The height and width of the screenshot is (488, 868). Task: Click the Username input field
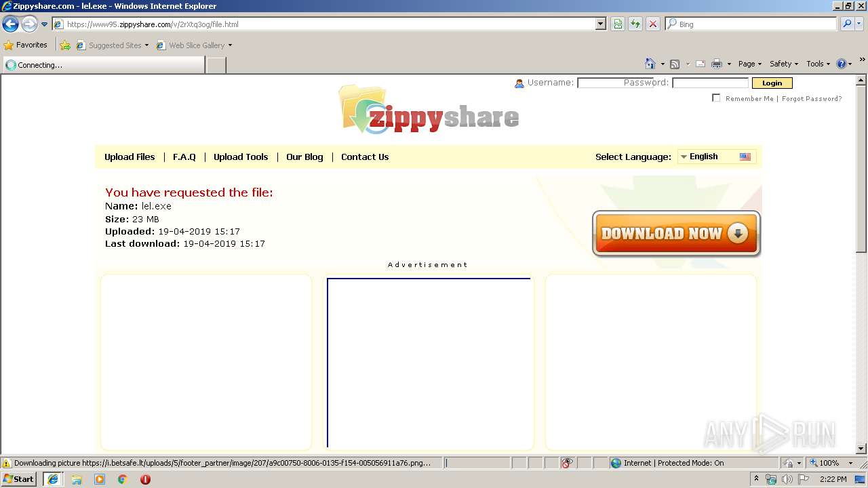pyautogui.click(x=615, y=83)
